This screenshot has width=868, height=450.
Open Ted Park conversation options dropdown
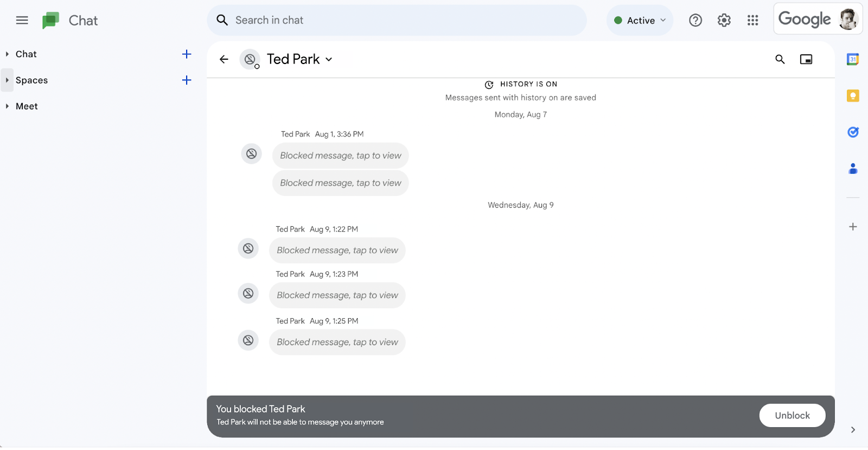pos(329,60)
